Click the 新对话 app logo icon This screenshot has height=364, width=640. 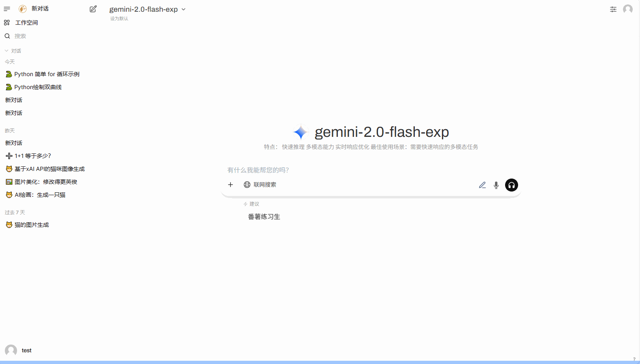click(23, 9)
